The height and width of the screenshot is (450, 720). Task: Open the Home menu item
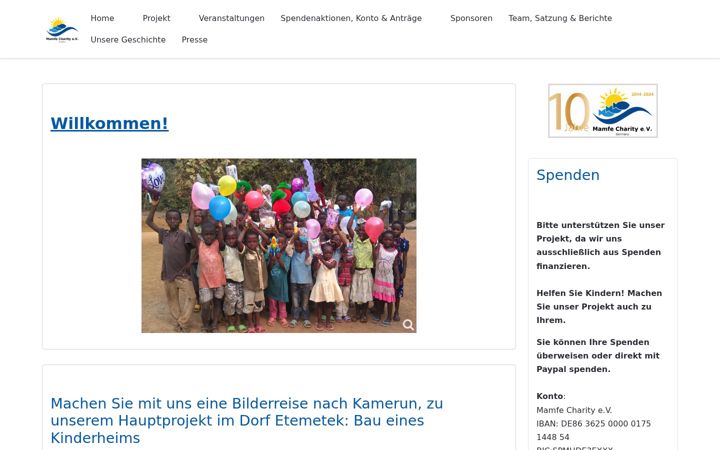pos(102,18)
